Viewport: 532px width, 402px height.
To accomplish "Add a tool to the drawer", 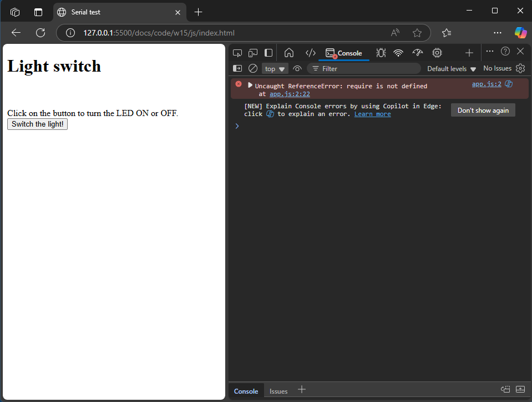I will [302, 390].
